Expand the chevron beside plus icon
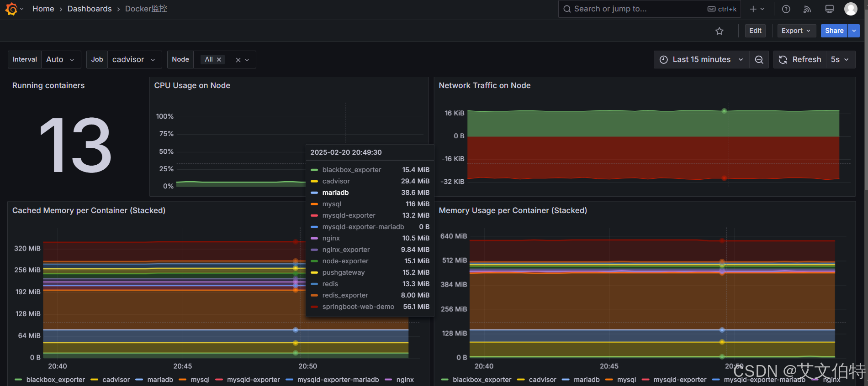The width and height of the screenshot is (868, 386). [x=762, y=9]
